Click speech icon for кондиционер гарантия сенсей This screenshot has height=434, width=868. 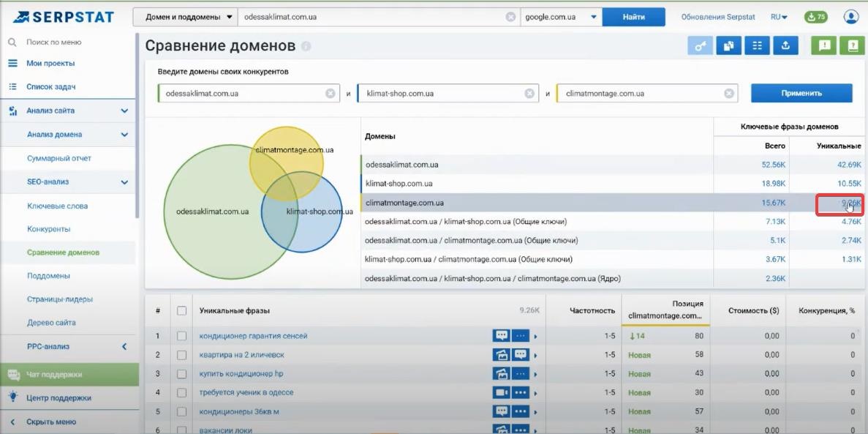(x=502, y=336)
